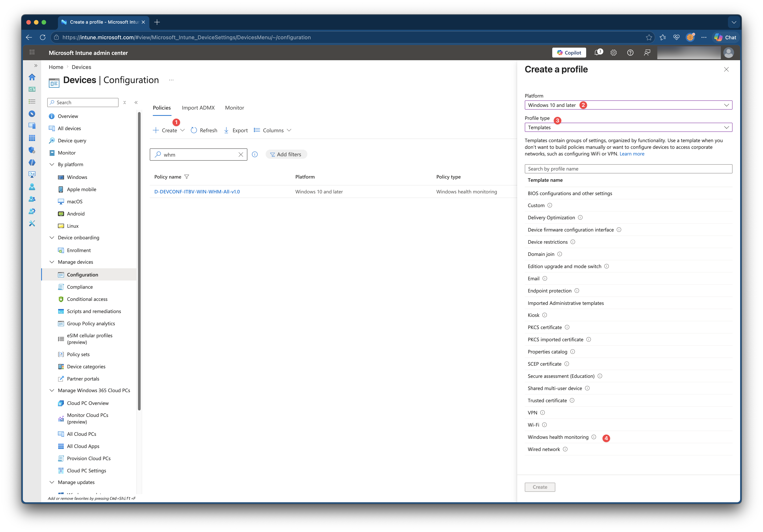Click Refresh in the toolbar
The width and height of the screenshot is (763, 532).
coord(204,130)
